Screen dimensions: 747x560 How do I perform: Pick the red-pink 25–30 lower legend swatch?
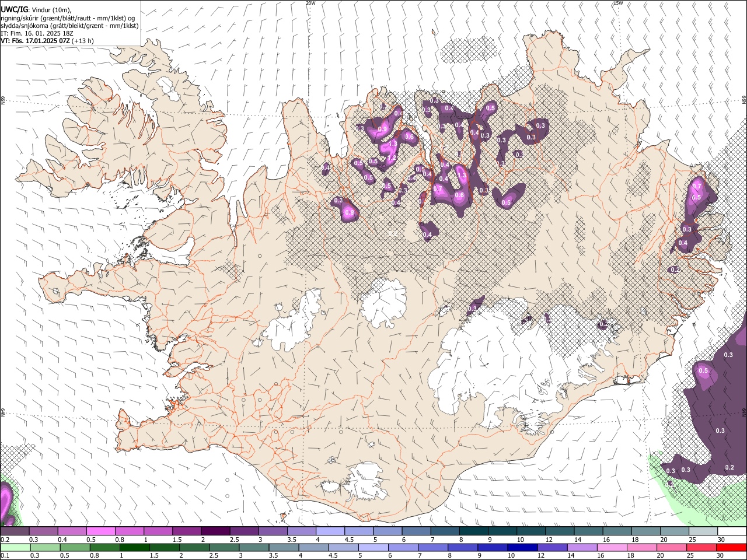(x=701, y=547)
